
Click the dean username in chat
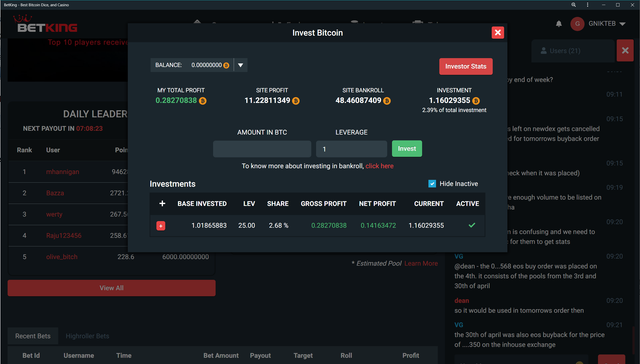click(462, 300)
